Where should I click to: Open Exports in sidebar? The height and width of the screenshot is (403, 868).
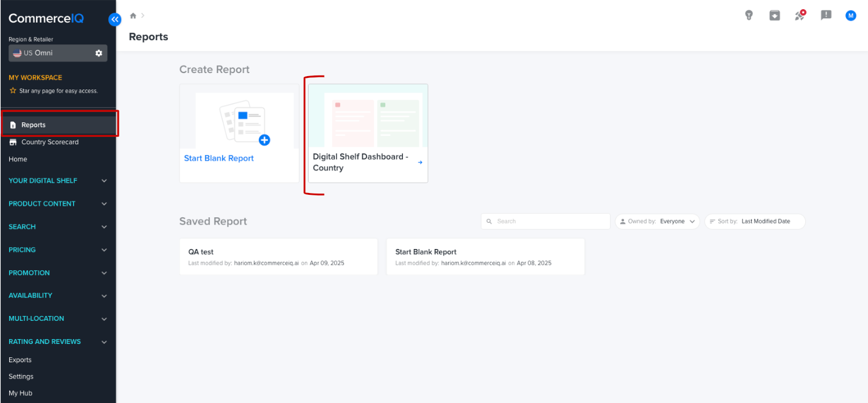pyautogui.click(x=20, y=360)
